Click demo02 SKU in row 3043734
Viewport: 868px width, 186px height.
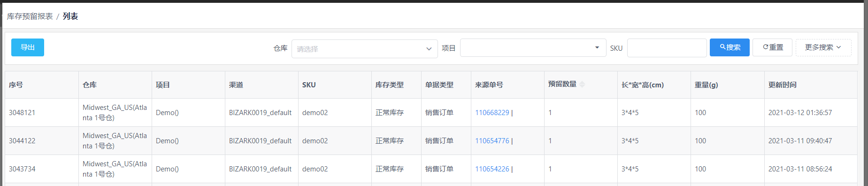pyautogui.click(x=315, y=169)
